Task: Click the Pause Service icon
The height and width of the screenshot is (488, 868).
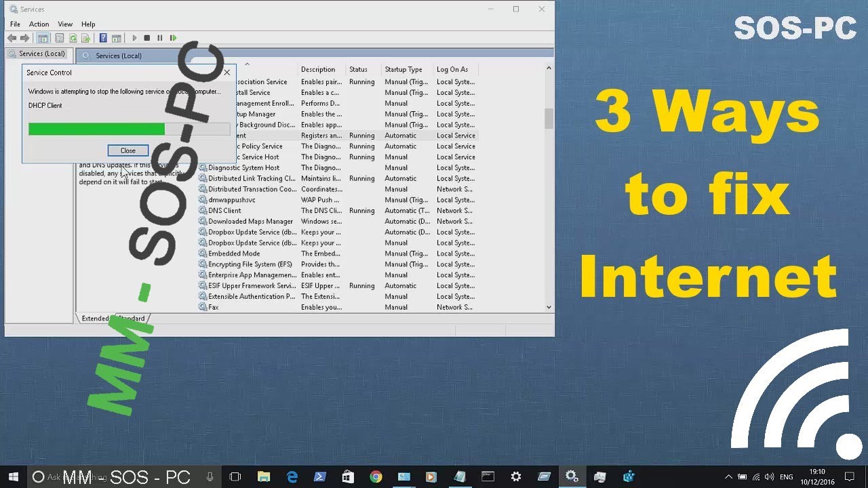Action: coord(160,38)
